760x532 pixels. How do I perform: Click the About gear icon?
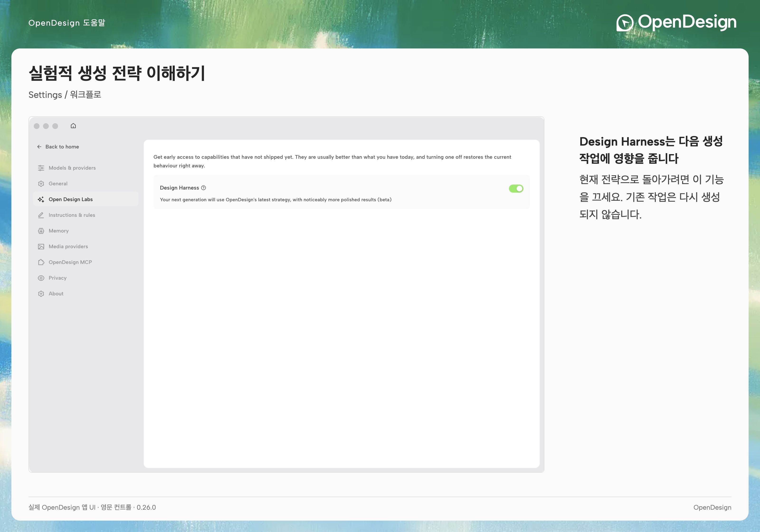41,294
